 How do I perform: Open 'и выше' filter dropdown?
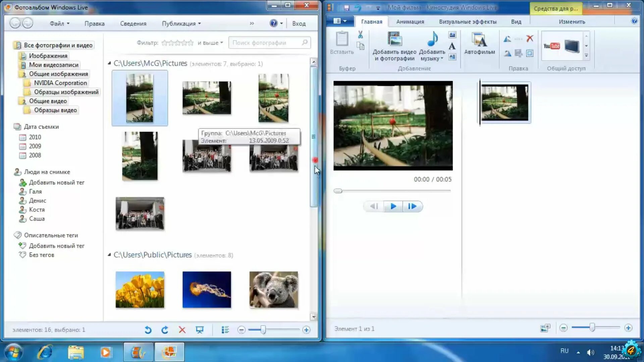click(x=211, y=43)
